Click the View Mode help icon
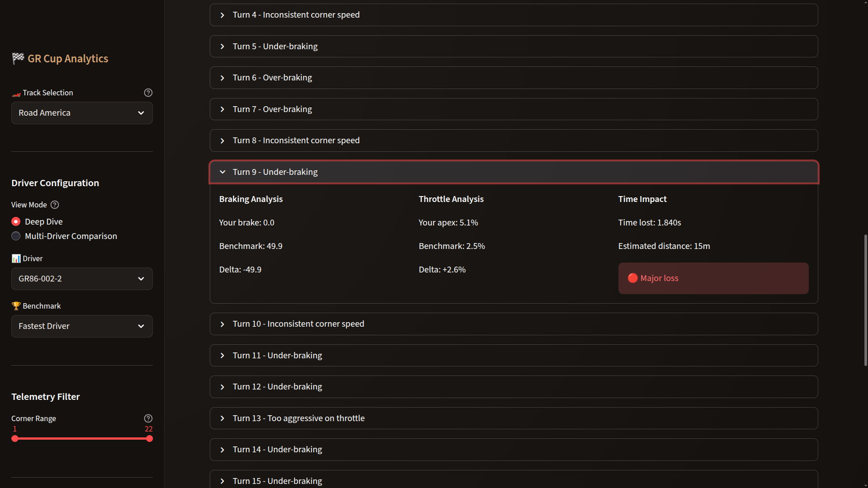This screenshot has height=488, width=868. click(x=55, y=205)
